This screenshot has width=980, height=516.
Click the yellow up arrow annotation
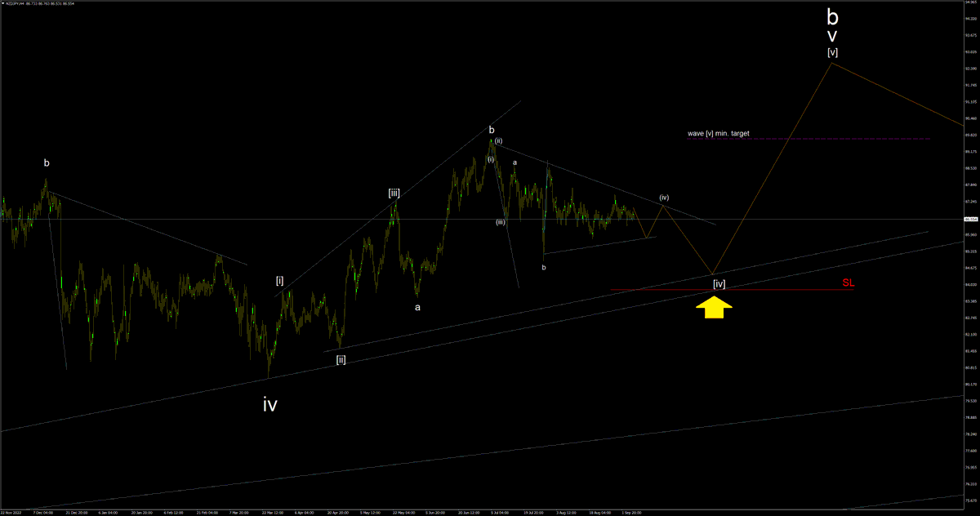[715, 308]
